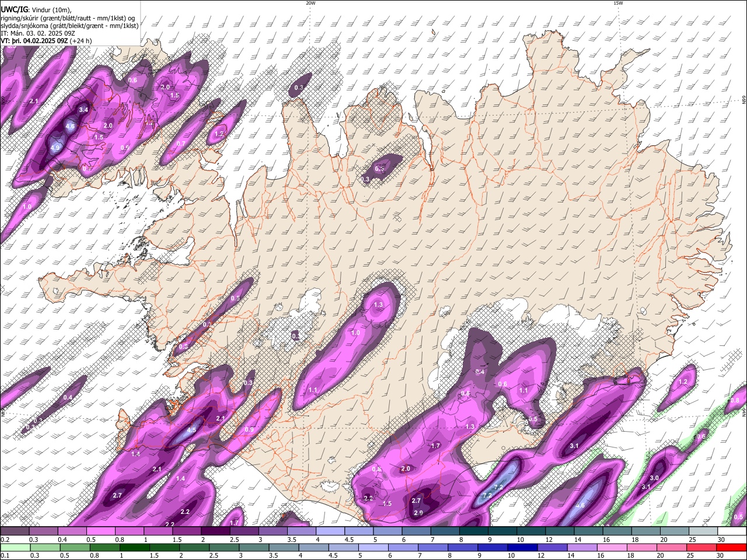747x560 pixels.
Task: Click the 3.0 precipitation value on the map
Action: 654,478
